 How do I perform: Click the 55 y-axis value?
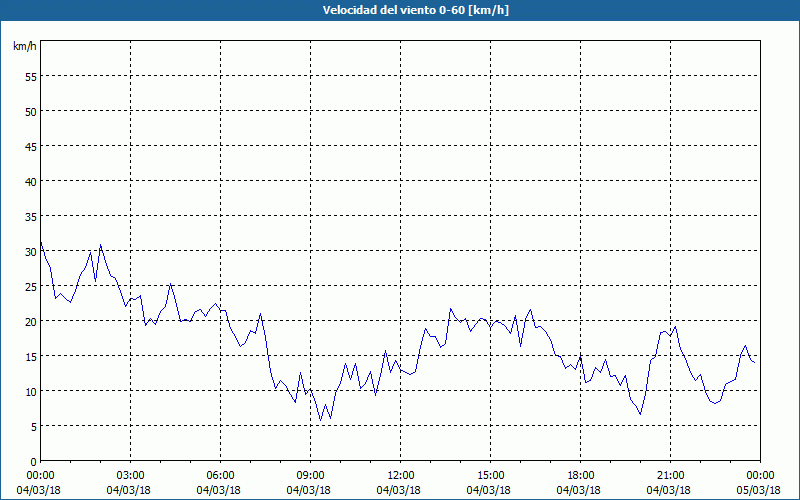coord(31,77)
